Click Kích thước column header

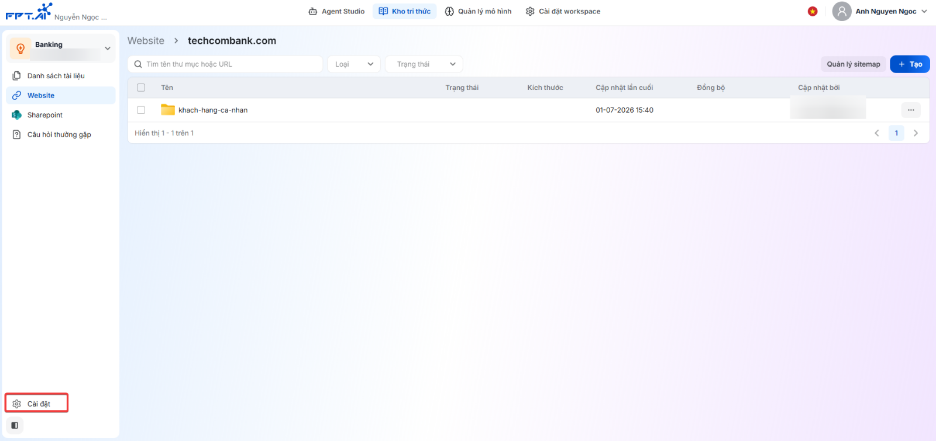(546, 88)
